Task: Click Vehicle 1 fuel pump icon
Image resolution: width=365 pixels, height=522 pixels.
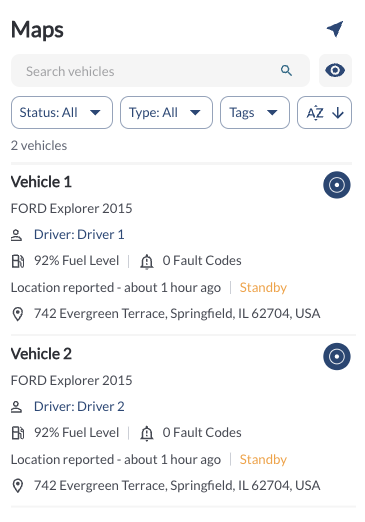Action: pyautogui.click(x=18, y=261)
